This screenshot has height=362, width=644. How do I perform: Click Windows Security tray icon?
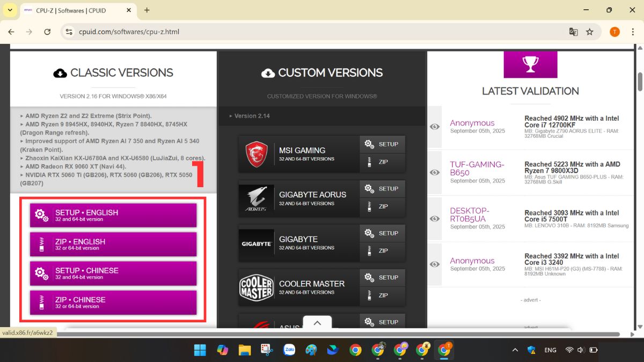click(532, 350)
